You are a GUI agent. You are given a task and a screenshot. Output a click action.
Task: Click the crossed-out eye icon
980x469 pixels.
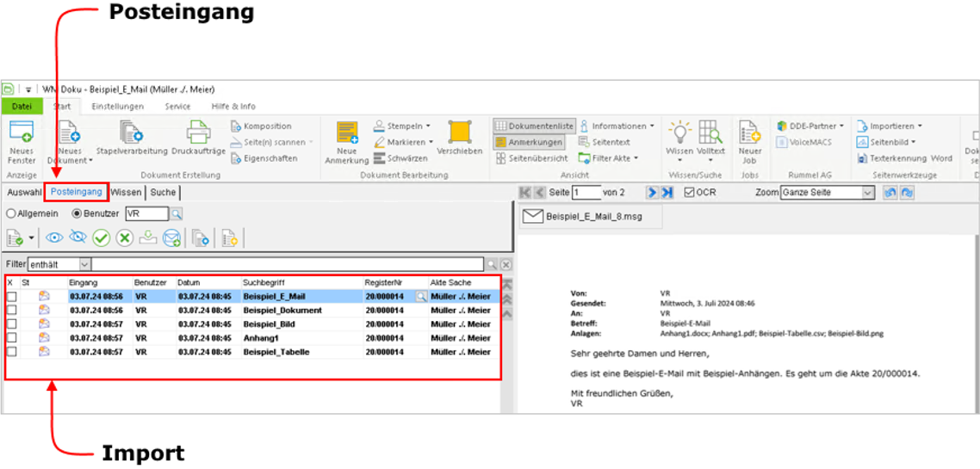coord(78,238)
